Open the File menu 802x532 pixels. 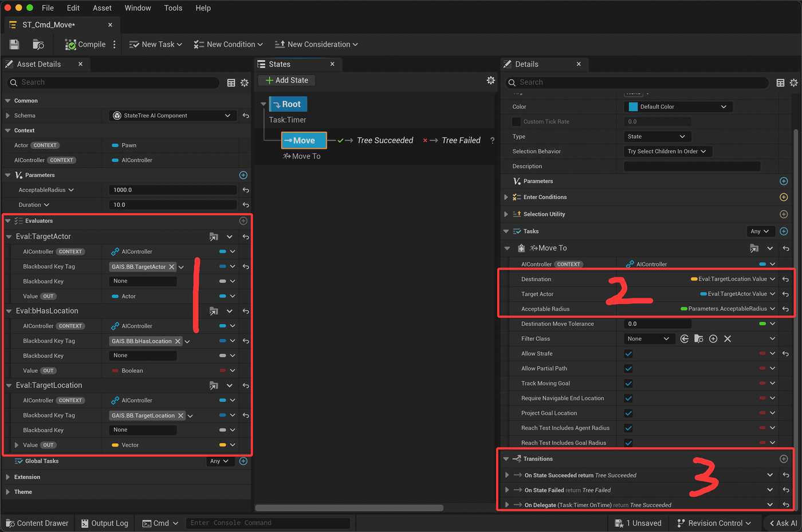[x=48, y=8]
